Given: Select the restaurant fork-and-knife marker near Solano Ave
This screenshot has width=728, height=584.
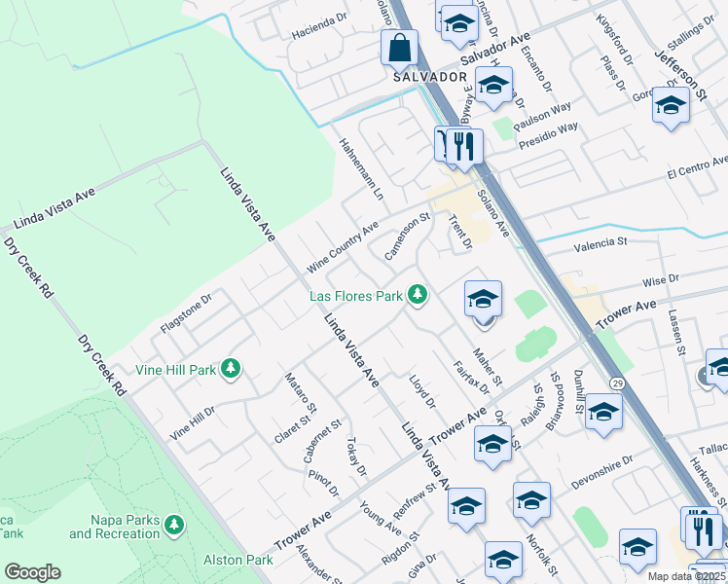Looking at the screenshot, I should pyautogui.click(x=464, y=150).
